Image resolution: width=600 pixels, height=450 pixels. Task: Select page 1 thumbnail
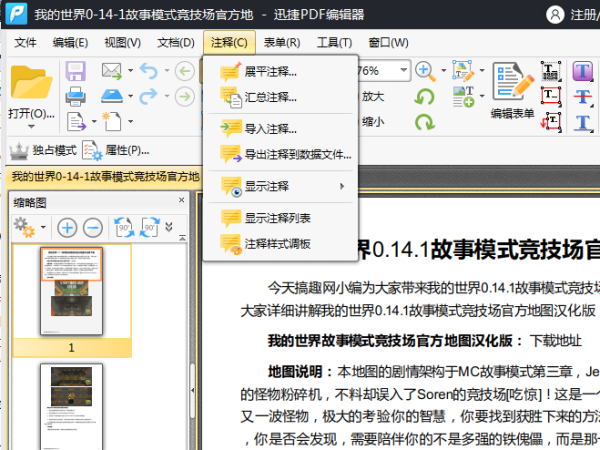click(x=71, y=292)
